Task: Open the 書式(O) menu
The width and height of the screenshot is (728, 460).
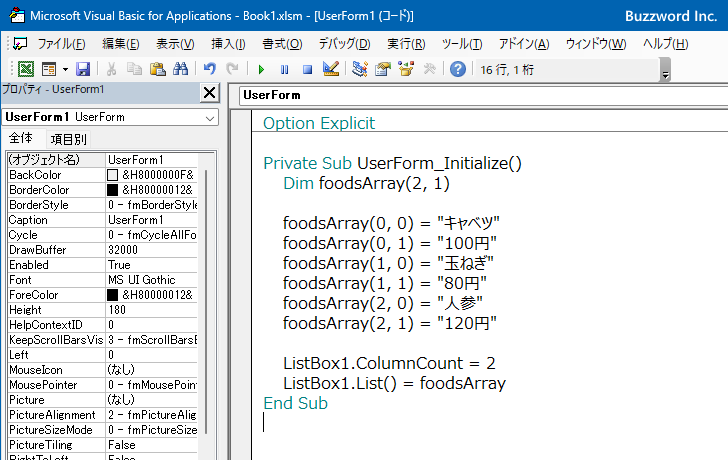Action: pos(282,44)
